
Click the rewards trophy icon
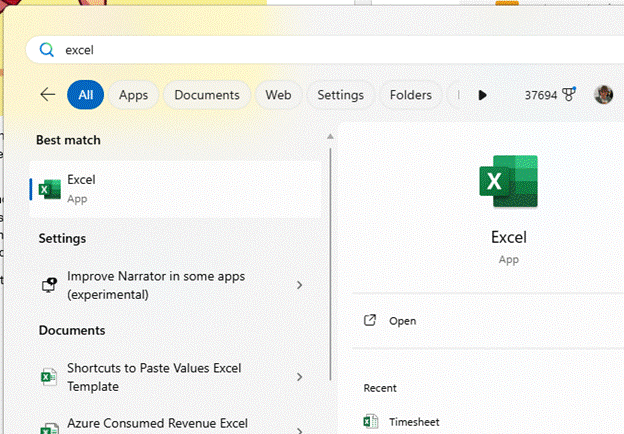569,94
